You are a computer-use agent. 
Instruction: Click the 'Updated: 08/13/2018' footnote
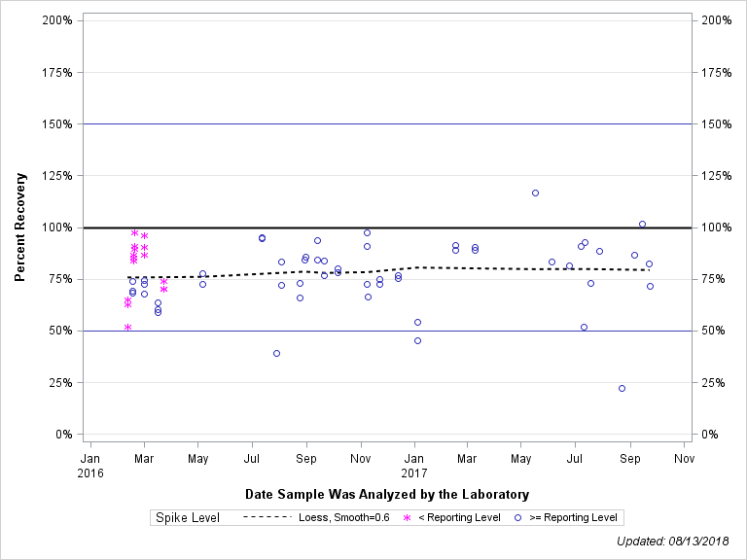tap(673, 542)
